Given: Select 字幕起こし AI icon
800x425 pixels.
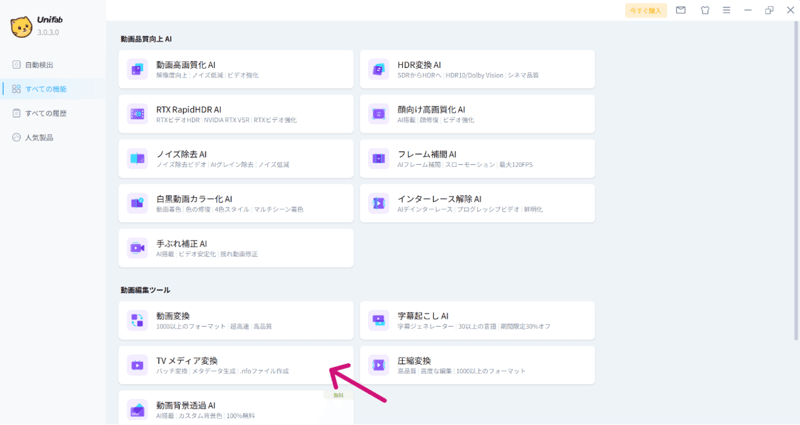Looking at the screenshot, I should [x=379, y=320].
